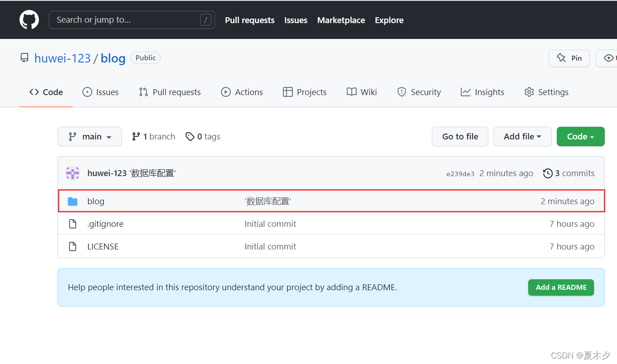Open the GitHub homepage via Octocat logo

point(29,20)
